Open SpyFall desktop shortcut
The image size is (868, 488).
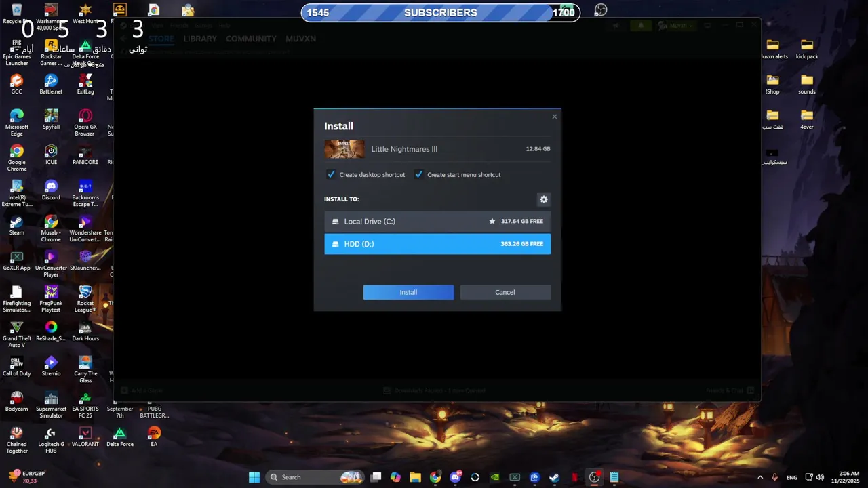(x=51, y=119)
